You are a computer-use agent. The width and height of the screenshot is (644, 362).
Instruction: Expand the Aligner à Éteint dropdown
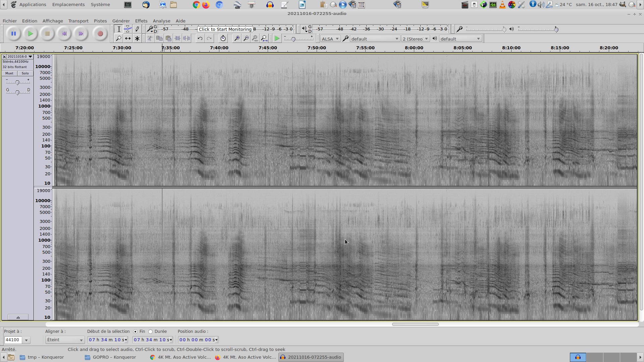(x=65, y=340)
